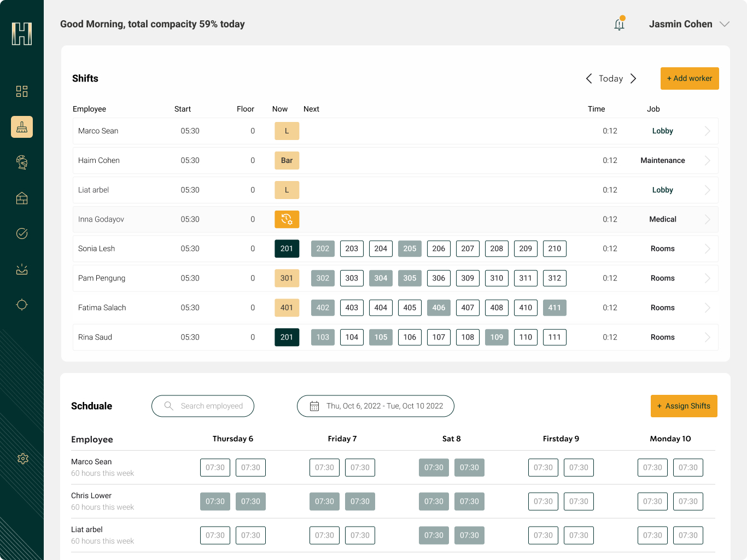Expand Pam Pengung shift row arrow
Image resolution: width=747 pixels, height=560 pixels.
(x=707, y=278)
